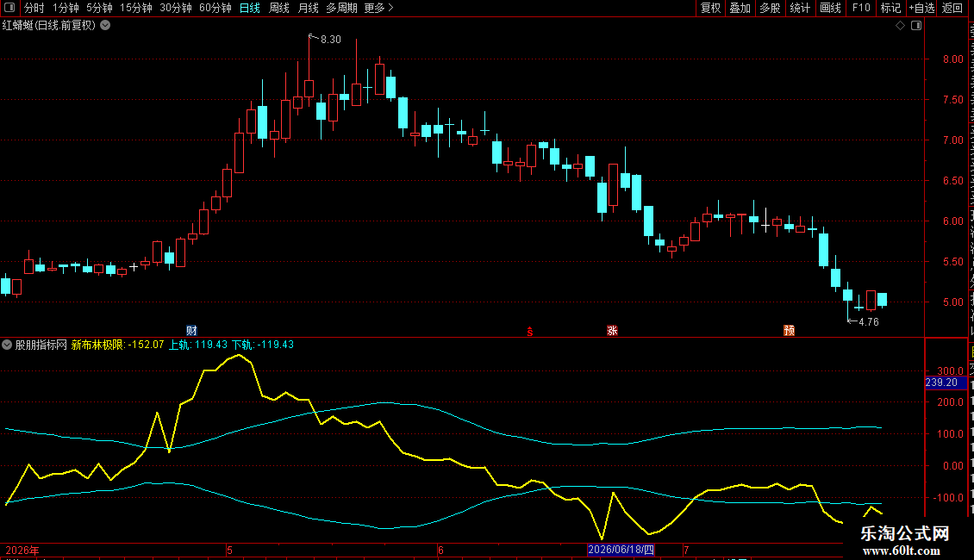Image resolution: width=974 pixels, height=560 pixels.
Task: Open indicator dropdown beside 股朋指标网
Action: (x=7, y=345)
